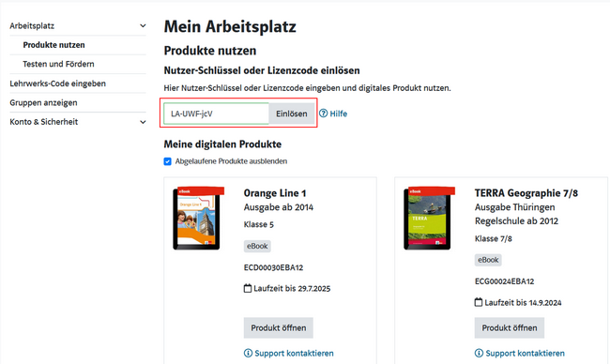Collapse the Arbeitsplatz menu chevron
The height and width of the screenshot is (364, 610).
143,25
